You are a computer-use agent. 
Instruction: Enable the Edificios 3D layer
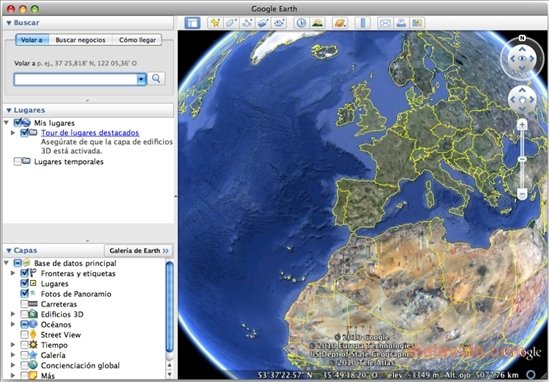25,314
